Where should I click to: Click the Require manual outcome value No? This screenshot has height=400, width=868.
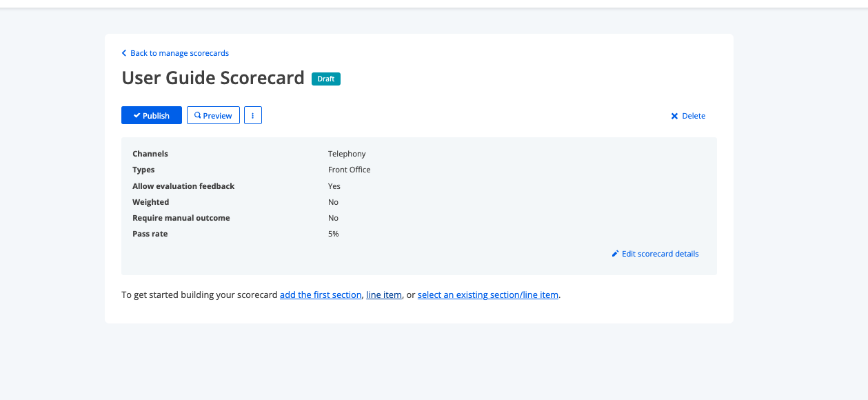click(333, 217)
